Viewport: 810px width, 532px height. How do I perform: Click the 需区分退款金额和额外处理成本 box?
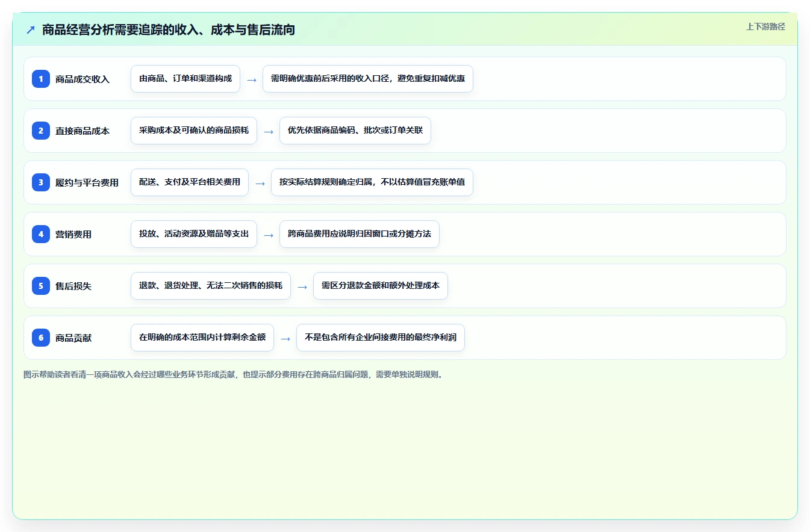381,286
